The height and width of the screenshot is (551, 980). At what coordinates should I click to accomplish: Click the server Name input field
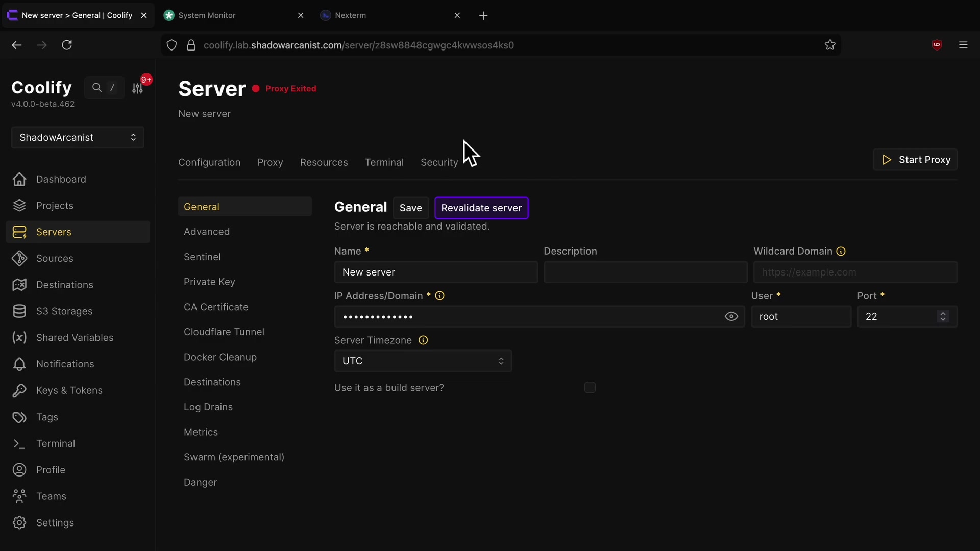coord(436,272)
